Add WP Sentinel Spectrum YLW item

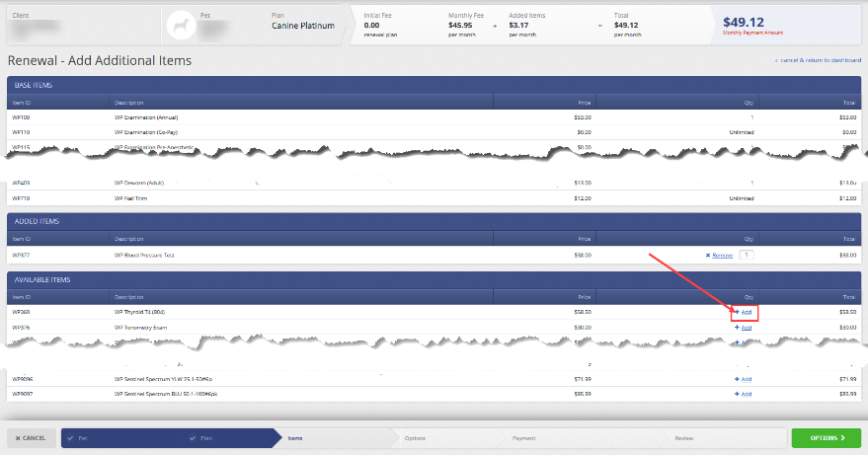tap(743, 379)
